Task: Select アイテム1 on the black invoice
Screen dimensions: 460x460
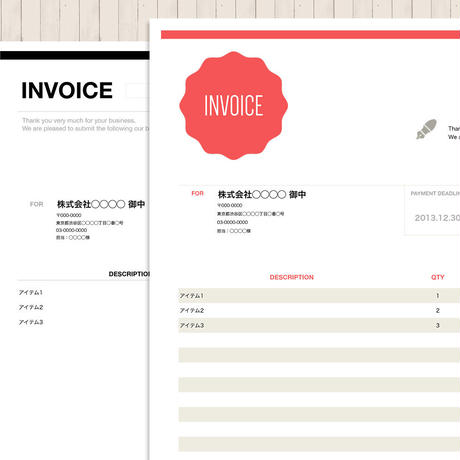Action: pos(31,292)
